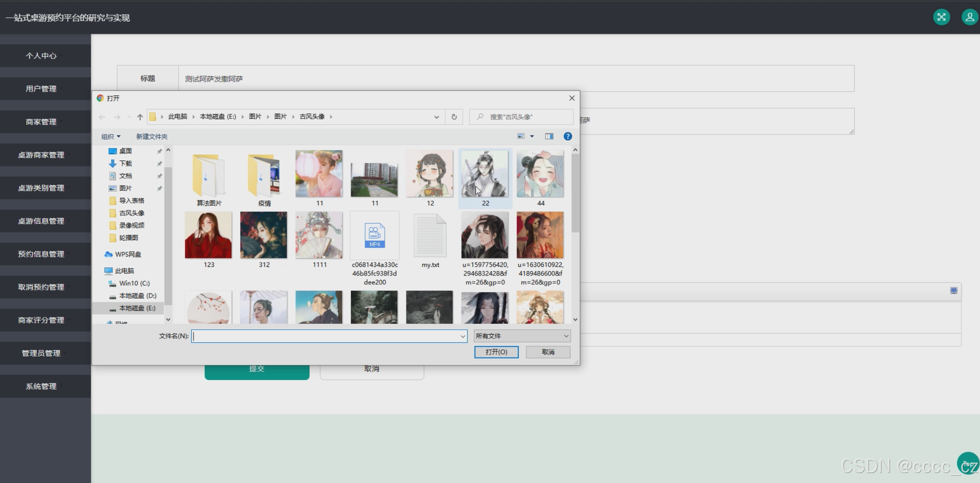Go up one folder level with the arrow
Screen dimensions: 980x483
[x=140, y=117]
